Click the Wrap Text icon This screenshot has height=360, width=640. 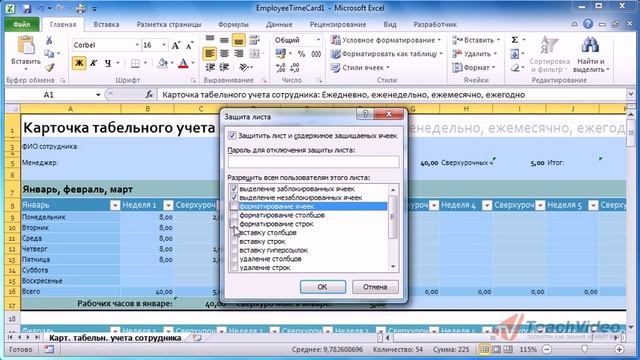pyautogui.click(x=254, y=40)
